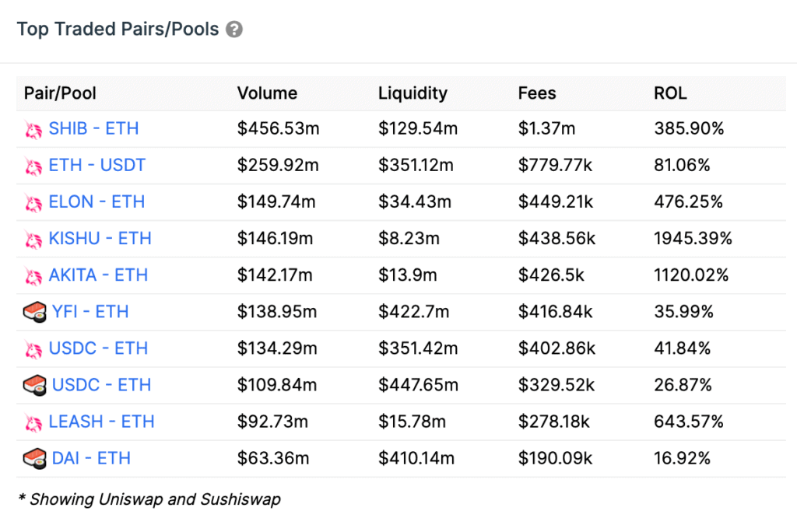Click the Pair/Pool column header
This screenshot has width=797, height=532.
click(x=60, y=93)
